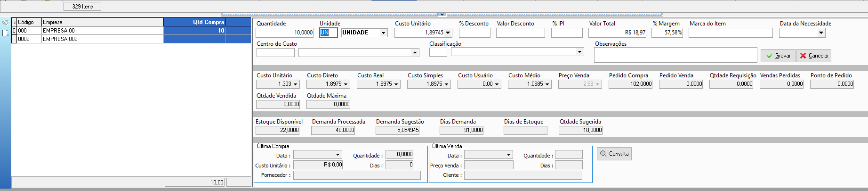This screenshot has width=868, height=191.
Task: Click the Ponto de Pedido field
Action: click(832, 84)
